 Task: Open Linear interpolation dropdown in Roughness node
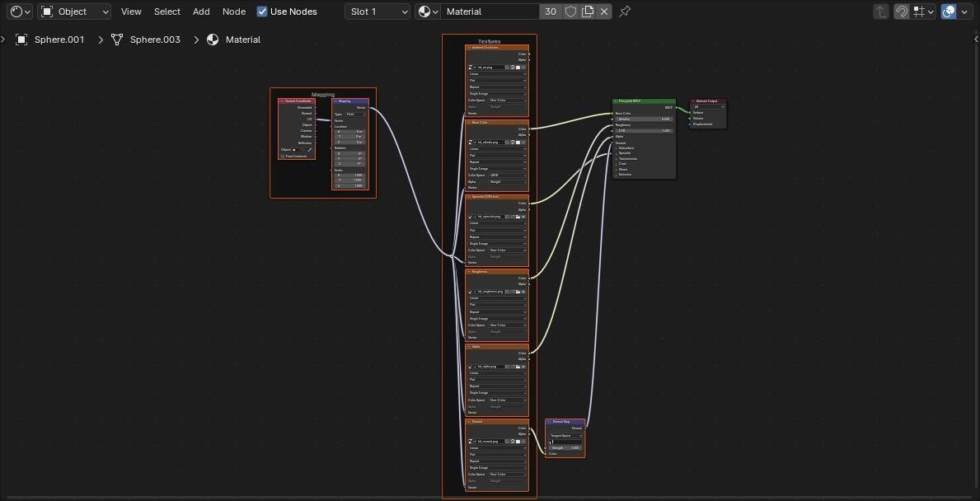[497, 298]
